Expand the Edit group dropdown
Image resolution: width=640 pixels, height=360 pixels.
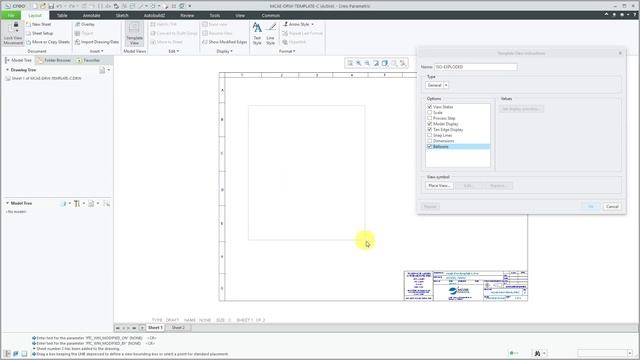tap(174, 51)
